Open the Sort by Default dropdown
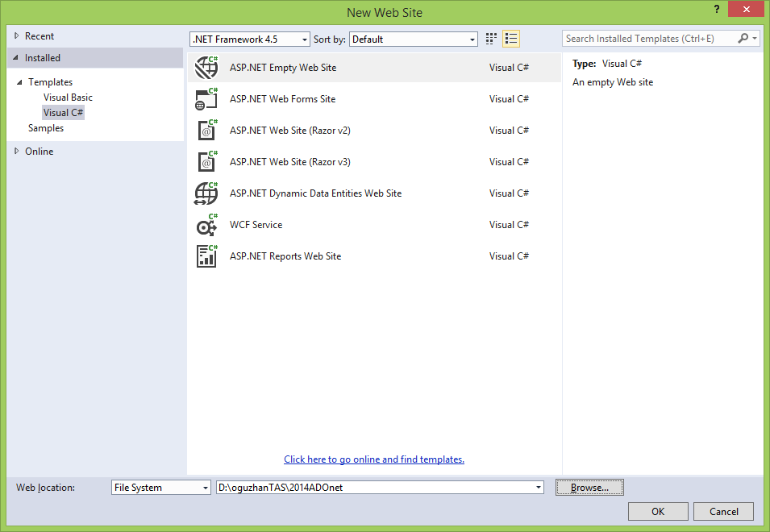 [414, 39]
